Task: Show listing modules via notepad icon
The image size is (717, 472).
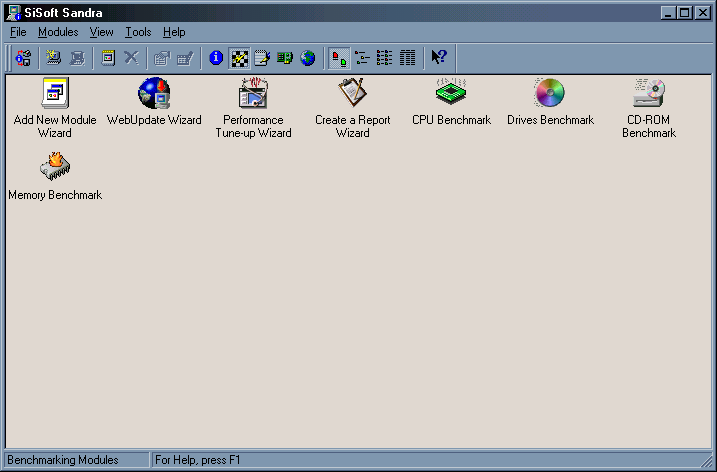Action: click(262, 58)
